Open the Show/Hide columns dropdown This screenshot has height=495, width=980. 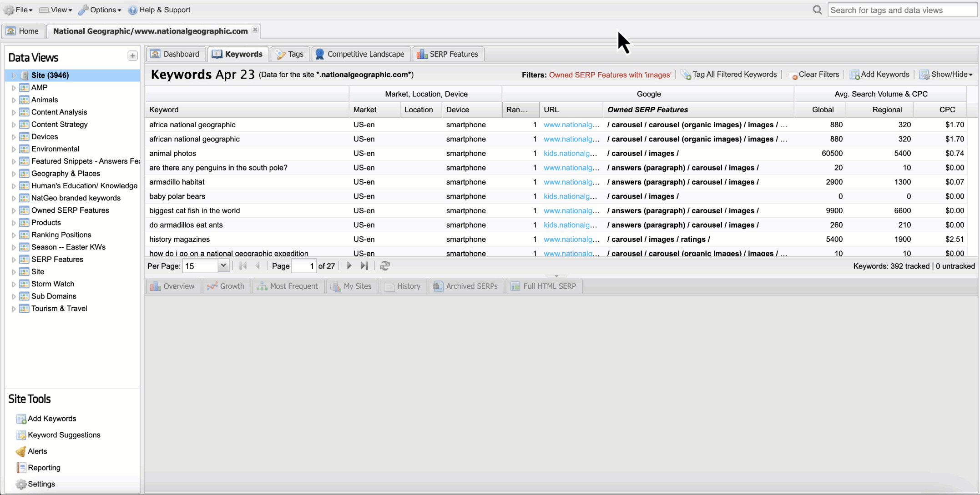point(946,74)
